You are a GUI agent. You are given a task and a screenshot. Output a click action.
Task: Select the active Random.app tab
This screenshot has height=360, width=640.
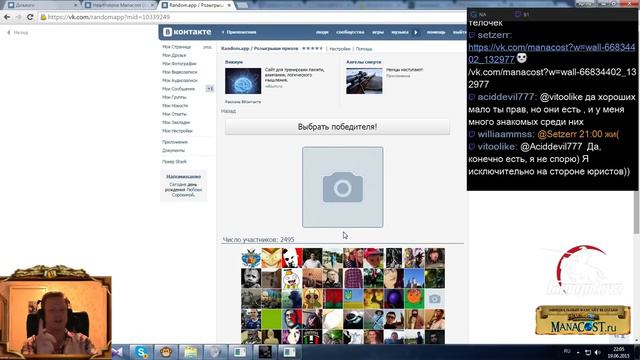click(196, 5)
